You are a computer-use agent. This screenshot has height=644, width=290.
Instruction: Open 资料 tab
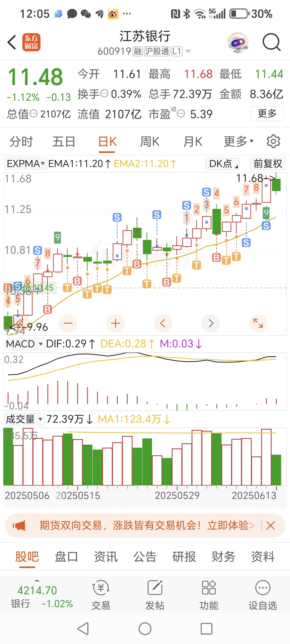pos(263,556)
